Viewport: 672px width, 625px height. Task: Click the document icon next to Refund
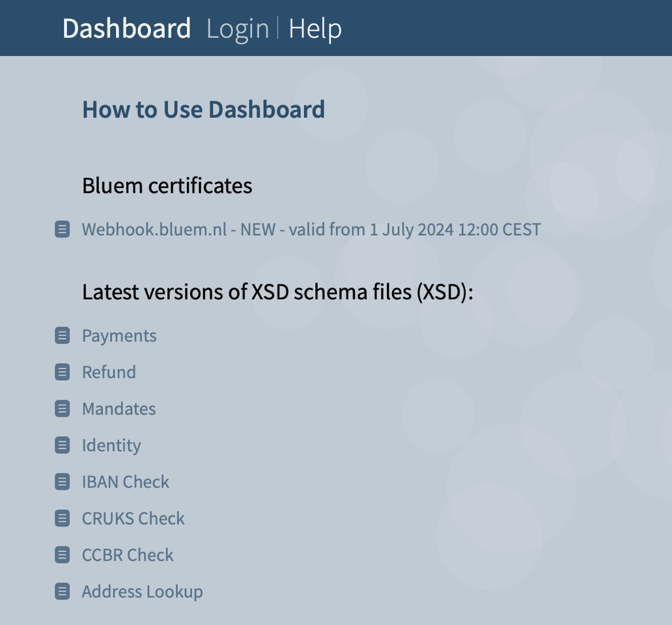coord(62,372)
